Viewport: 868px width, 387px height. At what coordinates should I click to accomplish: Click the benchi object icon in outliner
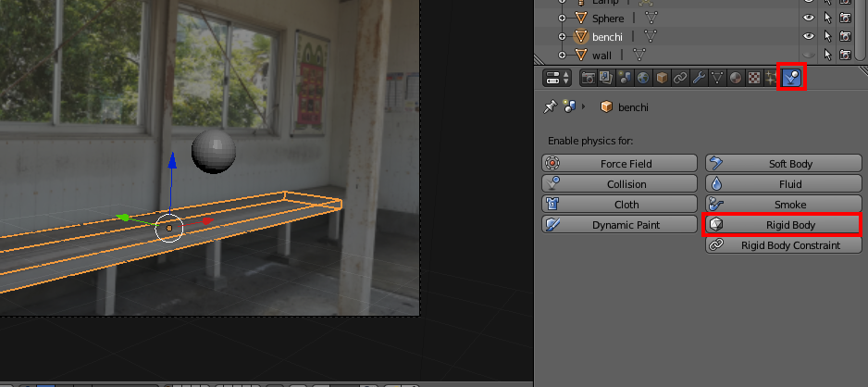coord(581,36)
